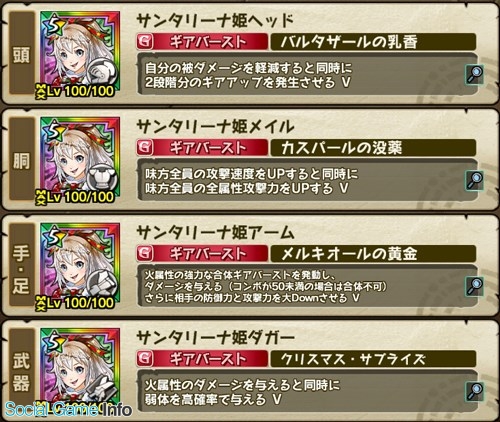
Task: Click the クリスマス・サプライズ skill name bar
Action: [x=373, y=359]
